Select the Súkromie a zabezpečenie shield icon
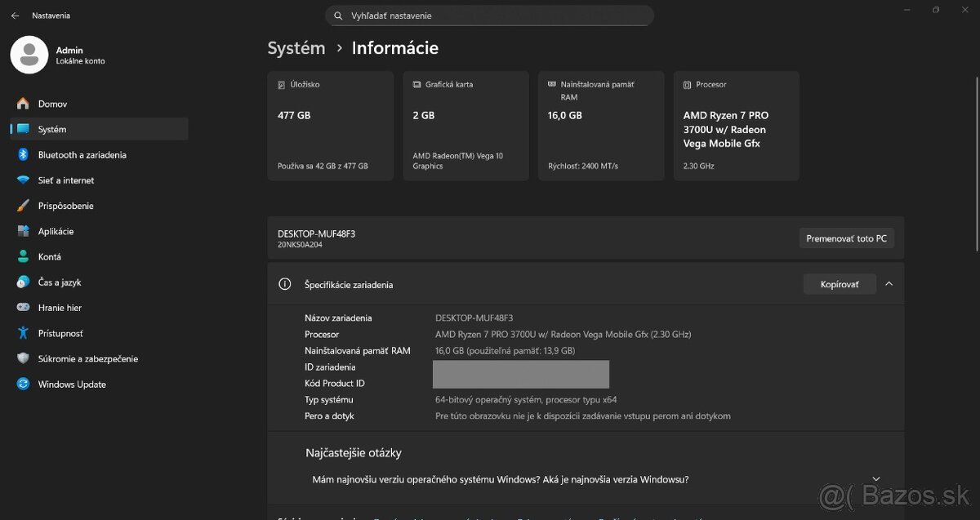 point(24,358)
